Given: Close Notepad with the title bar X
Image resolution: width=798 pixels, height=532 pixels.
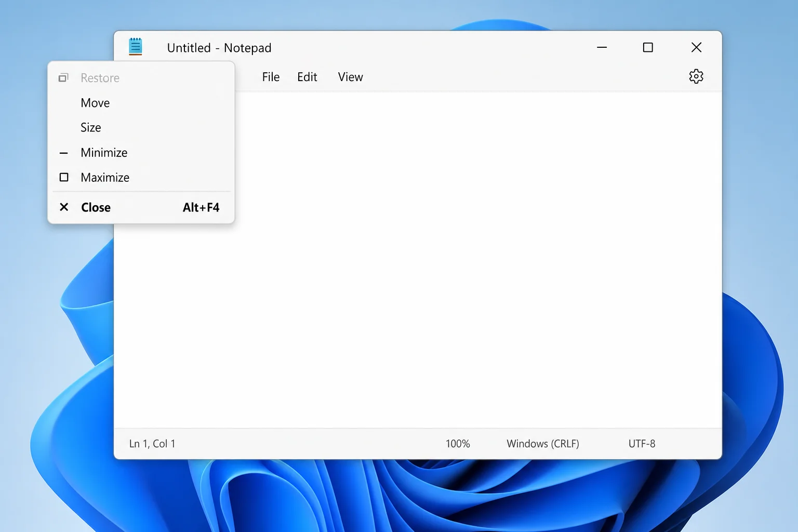Looking at the screenshot, I should pos(697,47).
